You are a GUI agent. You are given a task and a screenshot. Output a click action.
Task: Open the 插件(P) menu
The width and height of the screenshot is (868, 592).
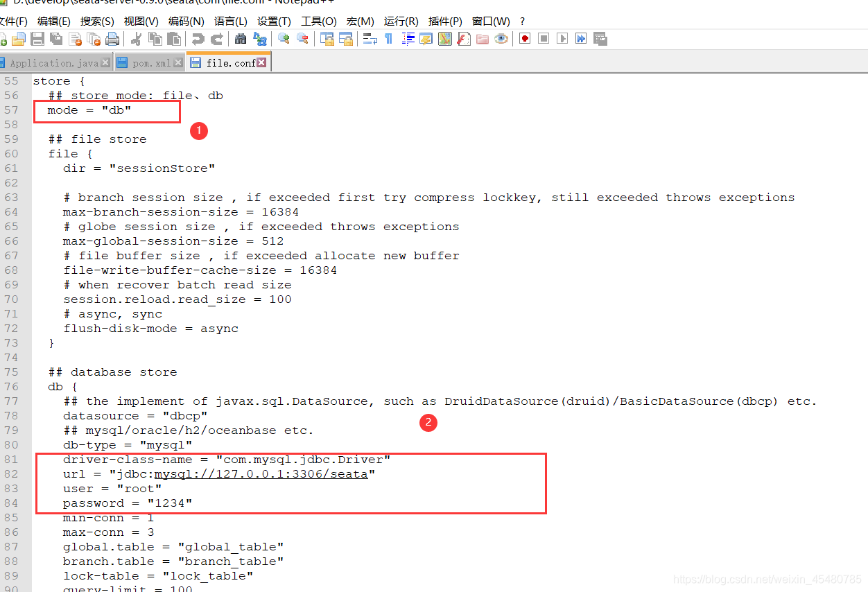pos(445,21)
